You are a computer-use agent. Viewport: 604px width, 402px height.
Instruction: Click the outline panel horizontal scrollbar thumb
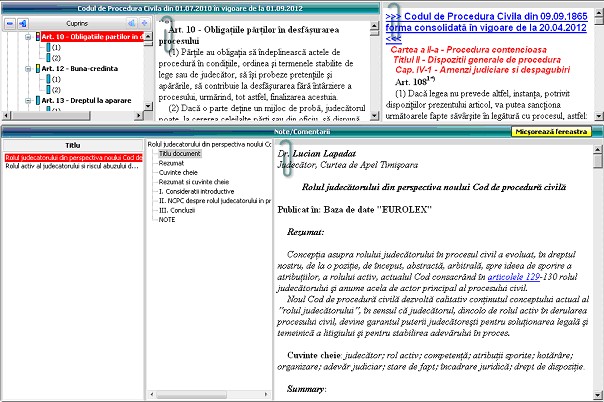191,395
